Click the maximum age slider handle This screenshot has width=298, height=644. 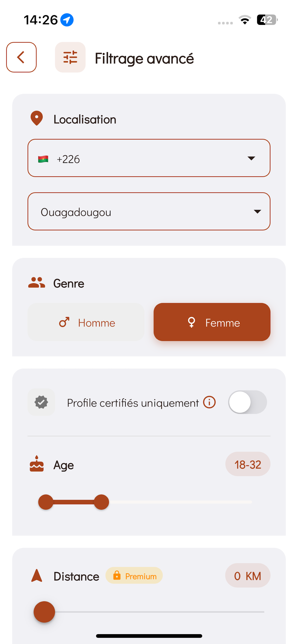pos(101,502)
